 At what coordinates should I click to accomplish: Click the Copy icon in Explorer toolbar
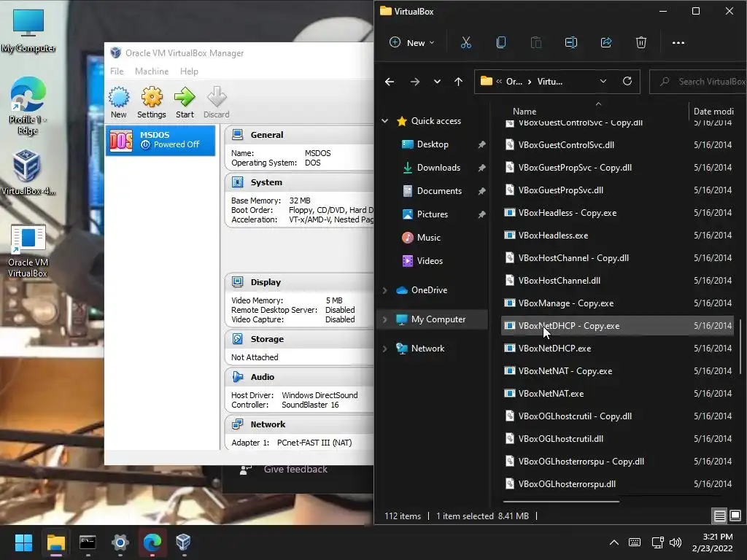[x=501, y=42]
